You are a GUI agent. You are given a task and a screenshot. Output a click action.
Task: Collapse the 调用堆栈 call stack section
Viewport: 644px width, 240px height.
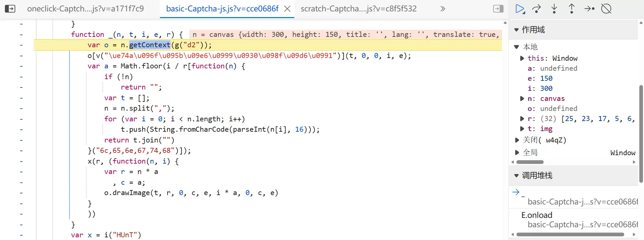coord(516,176)
